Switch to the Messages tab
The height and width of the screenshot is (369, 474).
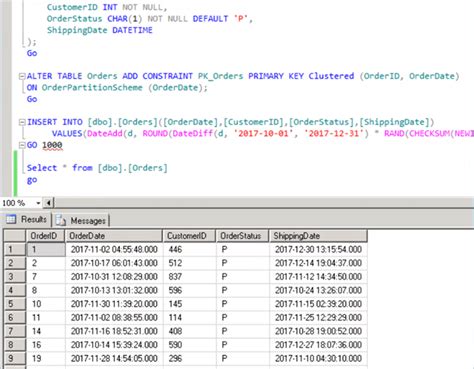[82, 221]
